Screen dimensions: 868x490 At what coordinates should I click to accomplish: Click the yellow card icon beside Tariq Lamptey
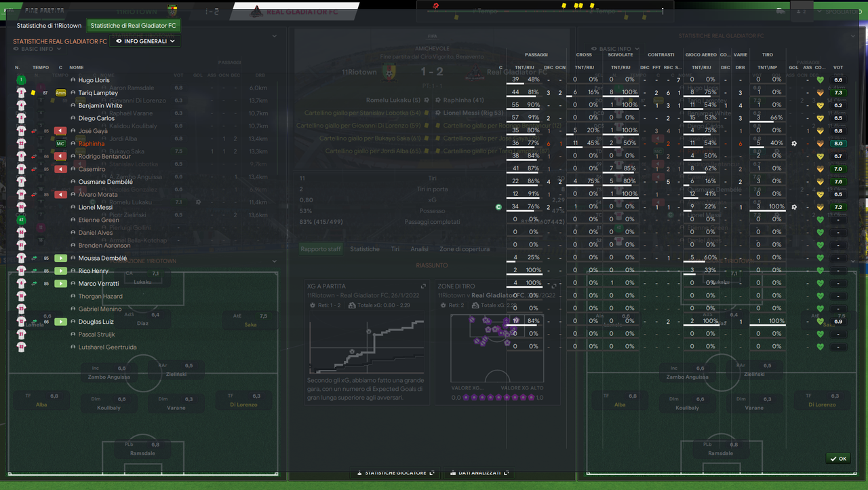pos(33,93)
